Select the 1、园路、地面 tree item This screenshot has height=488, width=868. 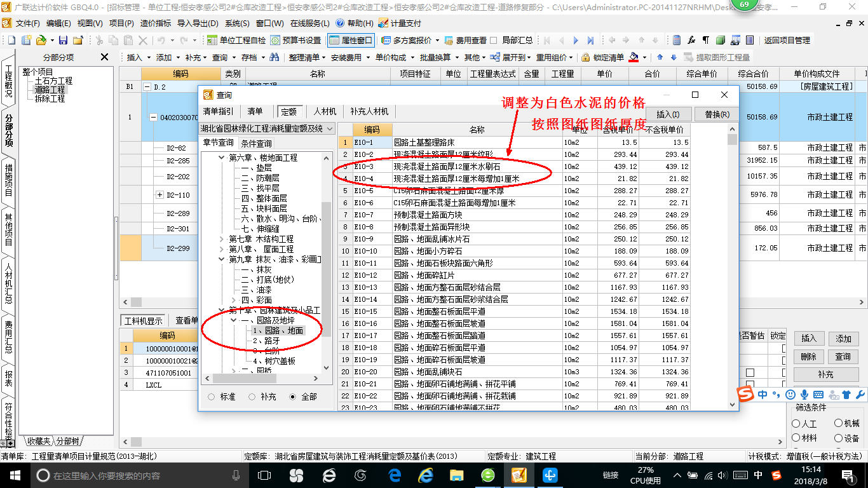click(x=278, y=330)
